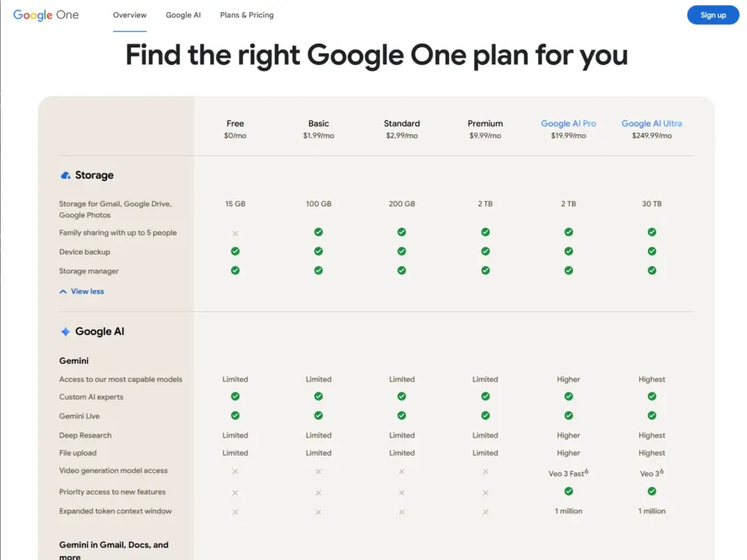Switch to the Overview tab
747x560 pixels.
[130, 15]
